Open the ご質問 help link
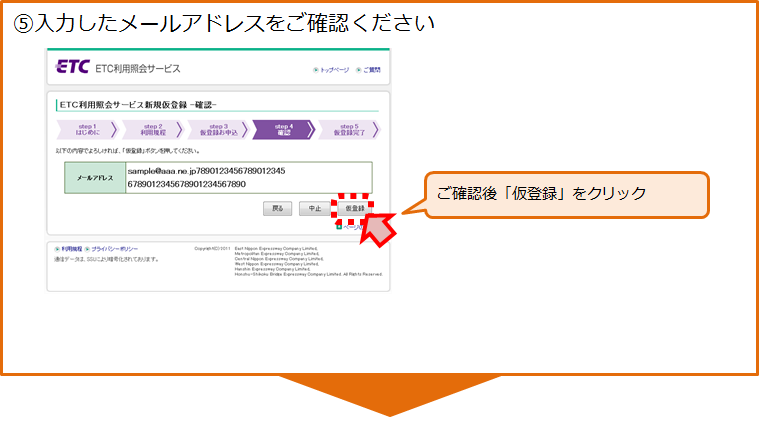Image resolution: width=759 pixels, height=429 pixels. [x=371, y=70]
